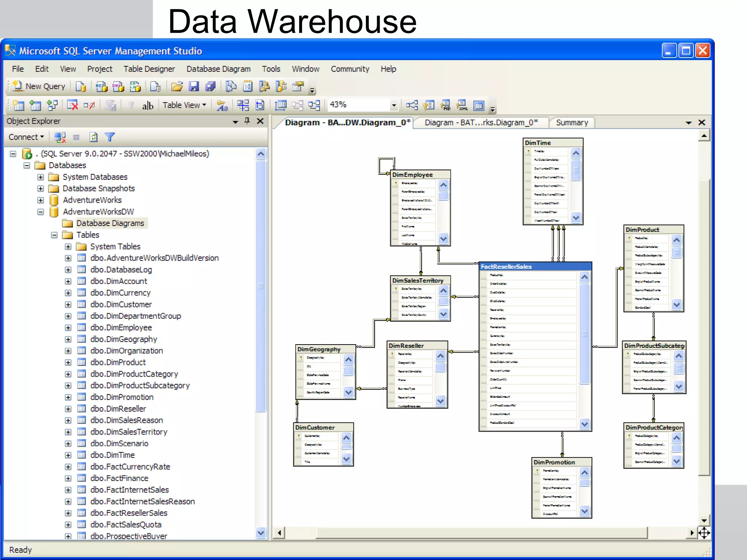Image resolution: width=747 pixels, height=560 pixels.
Task: Expand the System Databases node
Action: [x=40, y=177]
